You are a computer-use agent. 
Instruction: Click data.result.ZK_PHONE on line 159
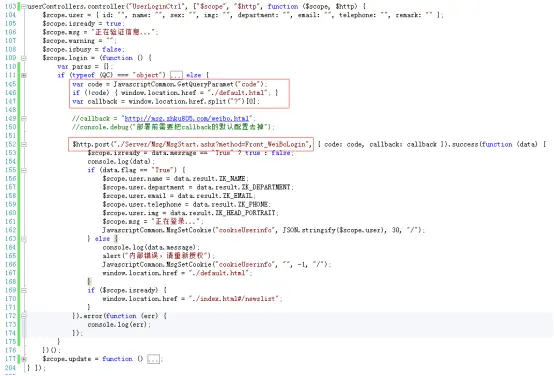click(231, 204)
